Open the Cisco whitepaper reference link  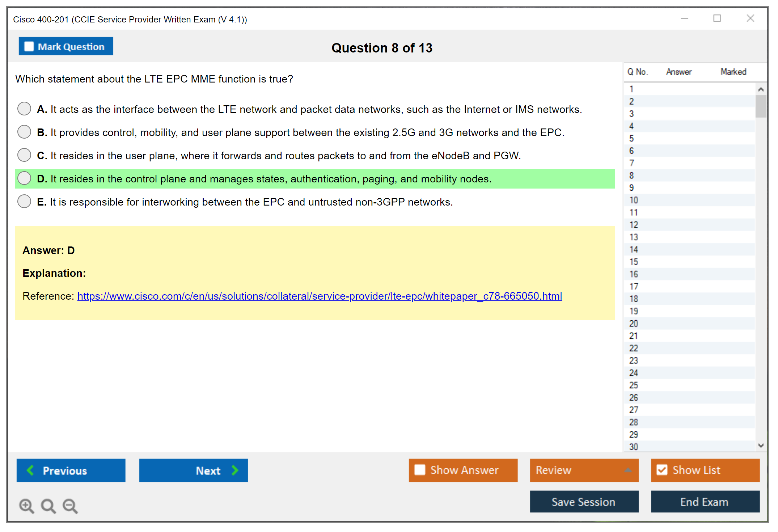(x=319, y=296)
